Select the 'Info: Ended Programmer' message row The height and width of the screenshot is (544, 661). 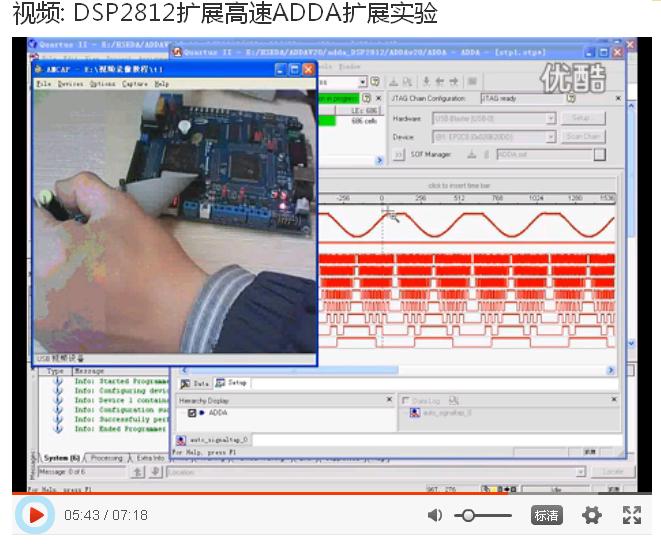point(120,429)
